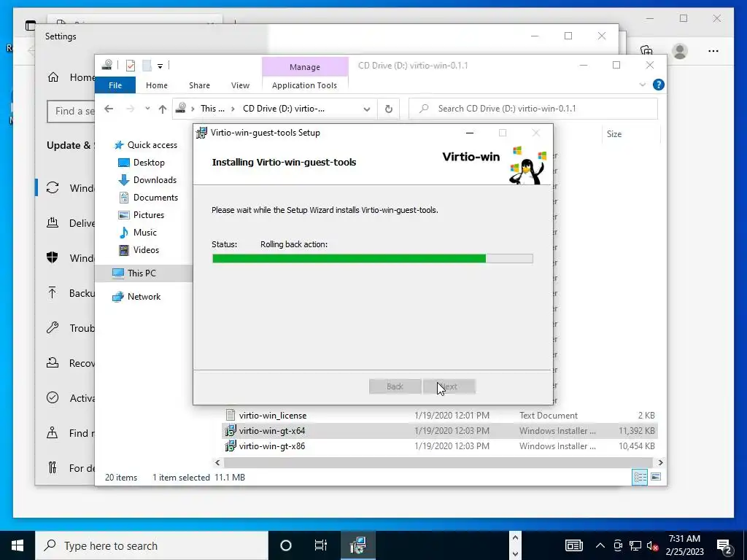Screen dimensions: 747x560
Task: Select the virtio-win-gt-x86 installer file
Action: coord(272,446)
